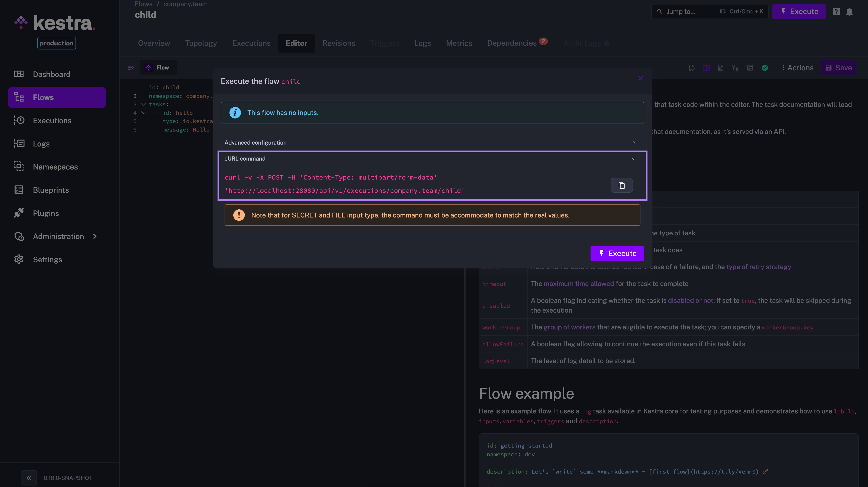Click the Plugins icon in sidebar
Image resolution: width=868 pixels, height=487 pixels.
(19, 213)
